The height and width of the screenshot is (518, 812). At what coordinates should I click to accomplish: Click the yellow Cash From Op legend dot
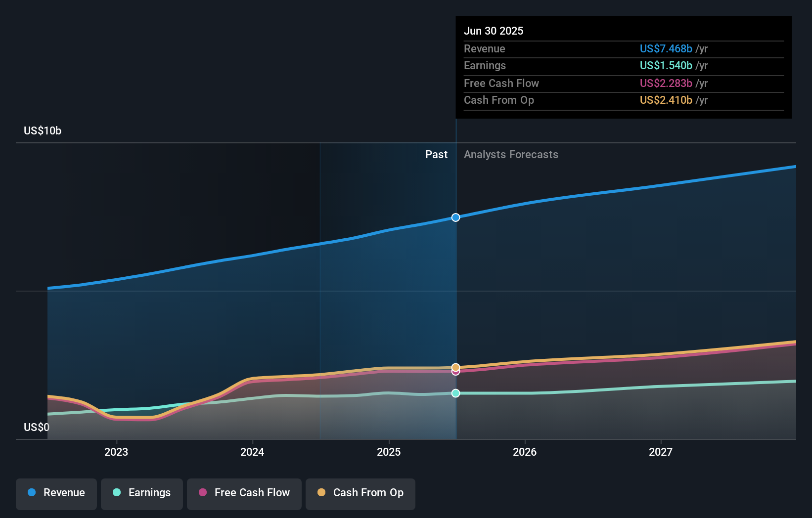click(321, 493)
